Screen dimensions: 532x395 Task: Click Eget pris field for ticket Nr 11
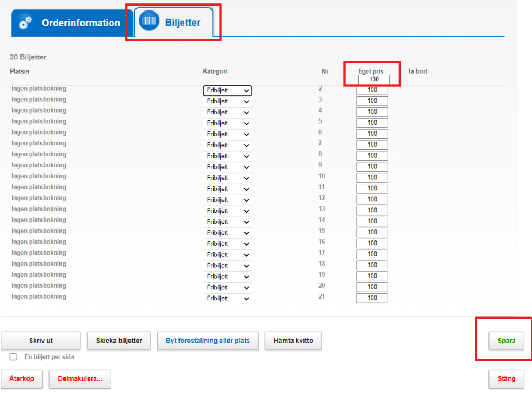(372, 188)
